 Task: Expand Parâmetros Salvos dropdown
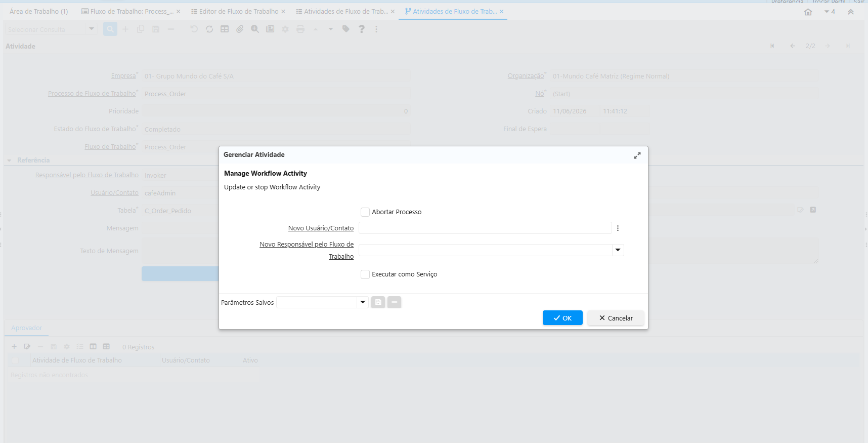363,302
